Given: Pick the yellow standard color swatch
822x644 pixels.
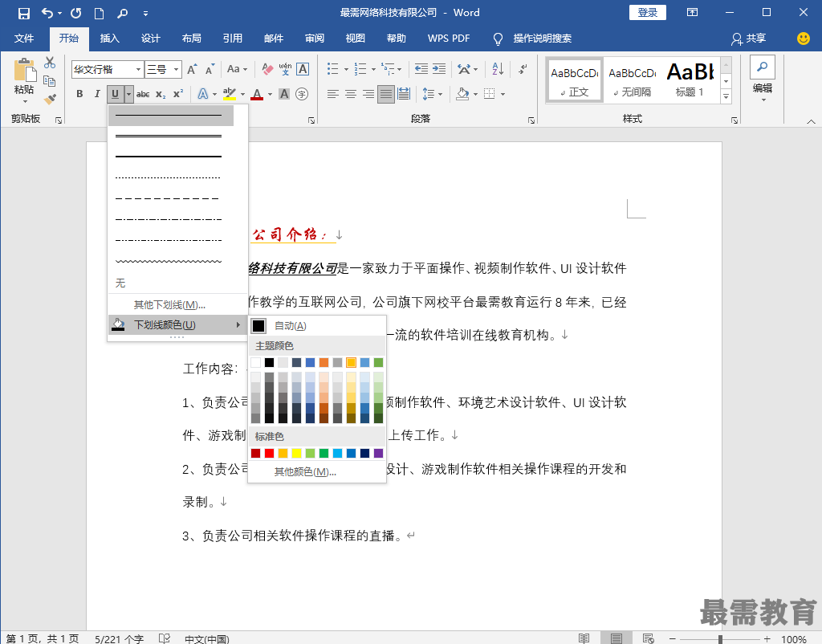Looking at the screenshot, I should [x=297, y=453].
